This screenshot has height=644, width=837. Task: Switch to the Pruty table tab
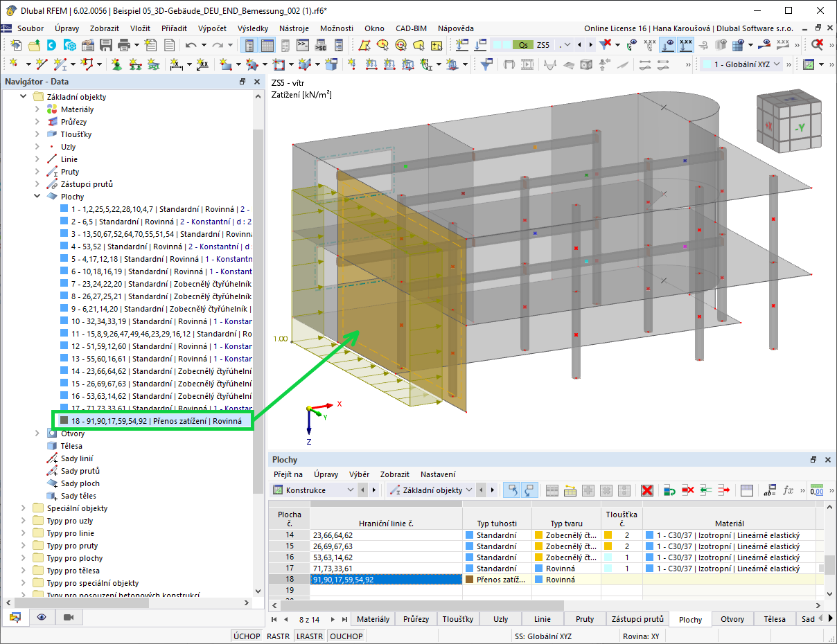coord(585,619)
